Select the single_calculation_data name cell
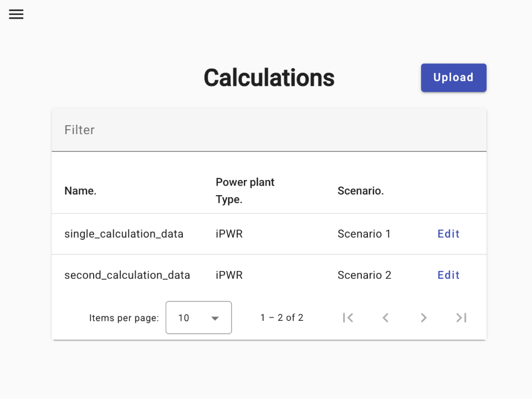Screen dimensions: 532x399 (x=124, y=234)
